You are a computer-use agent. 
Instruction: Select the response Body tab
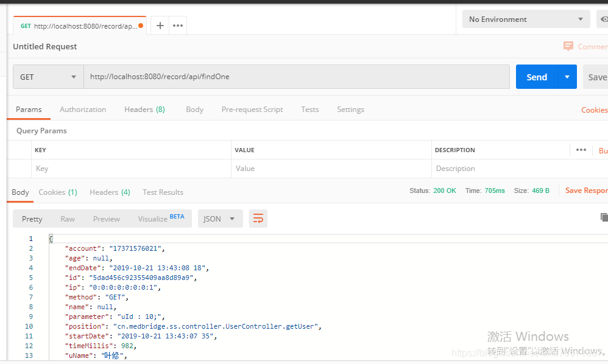[20, 192]
